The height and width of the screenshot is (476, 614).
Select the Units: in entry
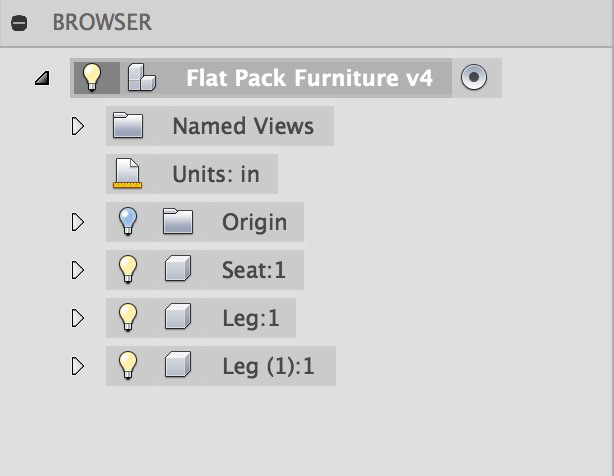click(192, 174)
